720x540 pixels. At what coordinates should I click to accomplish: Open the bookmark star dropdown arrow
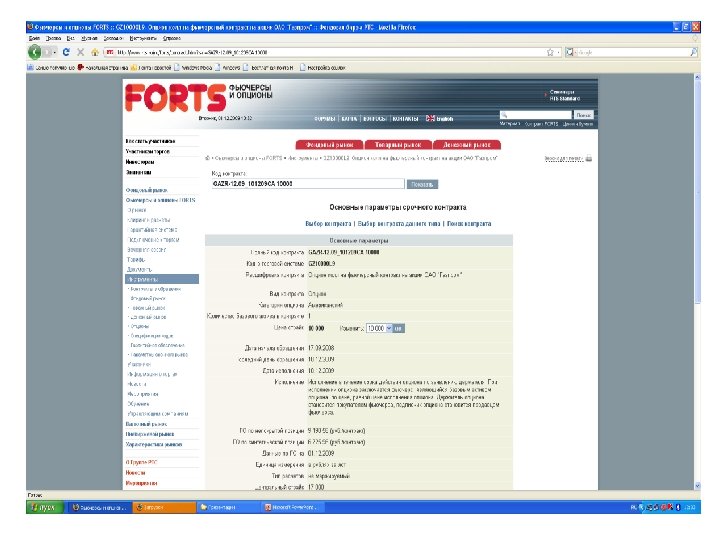(558, 52)
